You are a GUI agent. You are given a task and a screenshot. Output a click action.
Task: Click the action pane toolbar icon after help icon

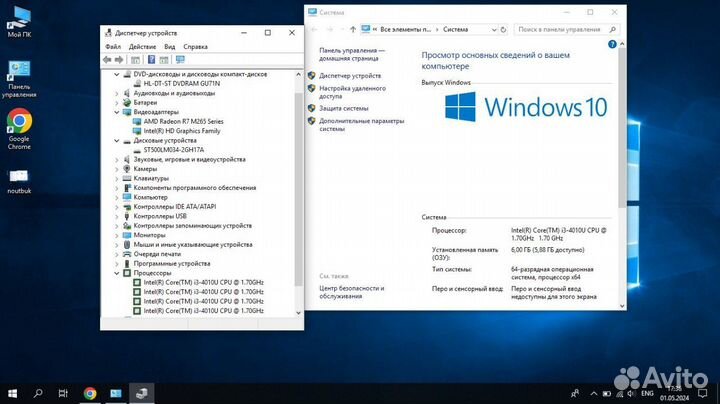[164, 60]
